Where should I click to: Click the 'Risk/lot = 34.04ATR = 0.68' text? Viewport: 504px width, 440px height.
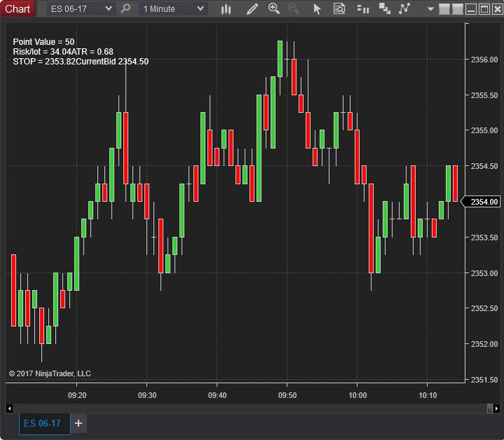[63, 52]
